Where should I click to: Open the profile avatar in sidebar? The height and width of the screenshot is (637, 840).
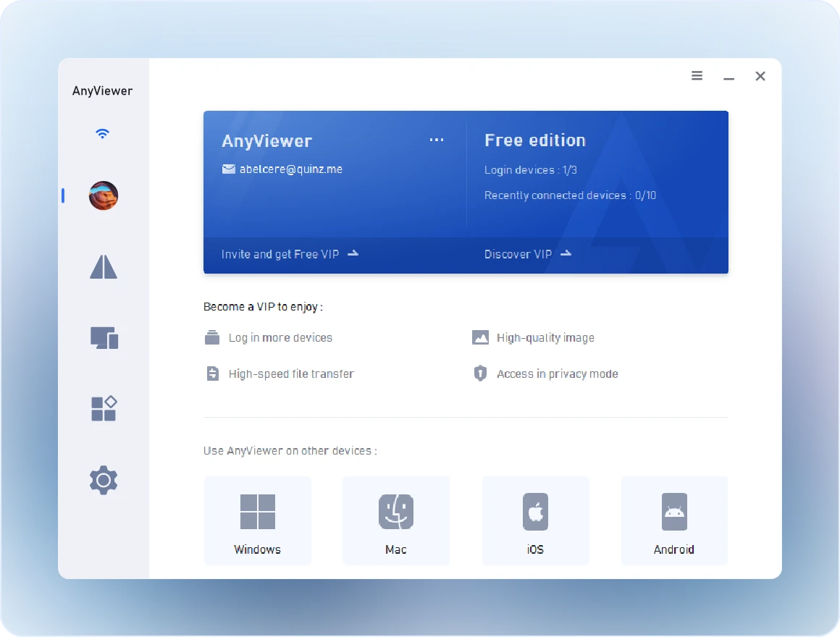104,195
